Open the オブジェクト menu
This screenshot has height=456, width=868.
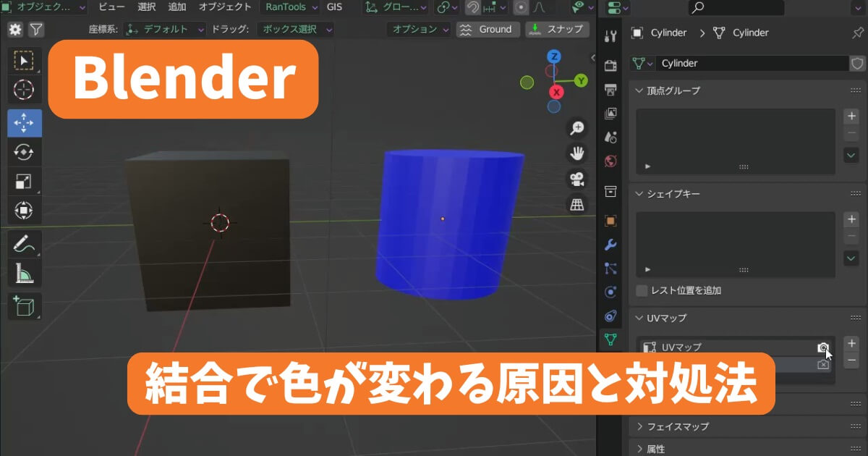pos(225,7)
